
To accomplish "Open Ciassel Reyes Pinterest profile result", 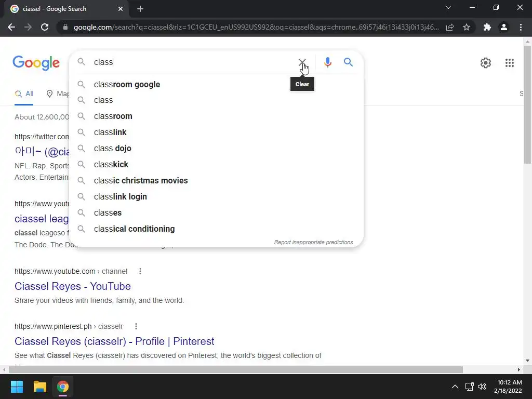I will (x=114, y=341).
